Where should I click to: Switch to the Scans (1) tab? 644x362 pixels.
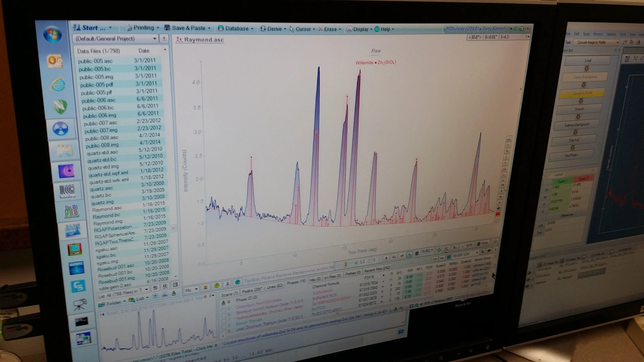point(229,294)
